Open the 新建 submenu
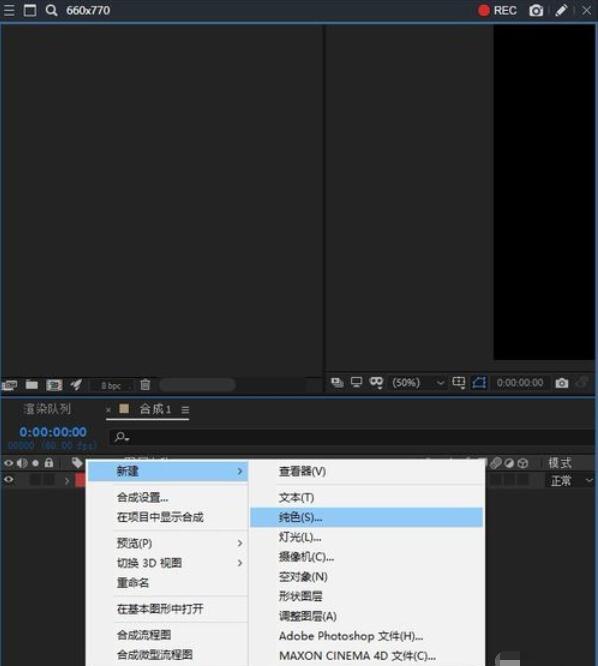This screenshot has height=666, width=598. 168,471
